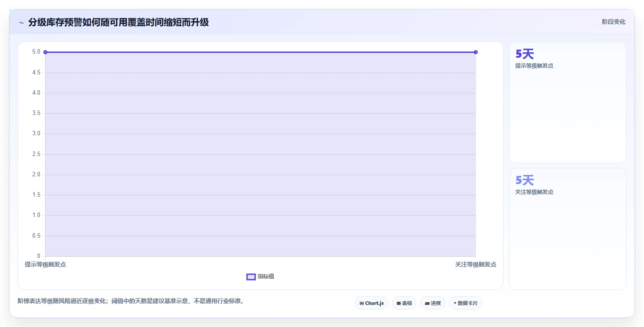Click the y-axis value 4.0
Viewport: 644px width, 327px height.
click(36, 93)
